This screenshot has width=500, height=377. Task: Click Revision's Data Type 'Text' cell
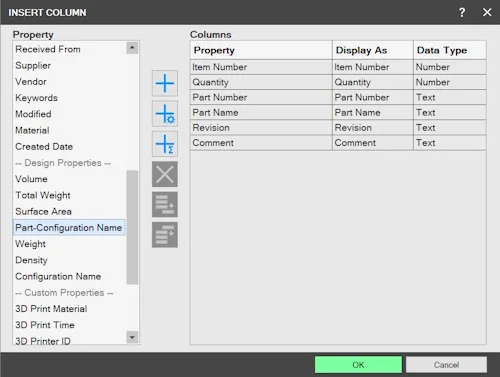click(450, 128)
